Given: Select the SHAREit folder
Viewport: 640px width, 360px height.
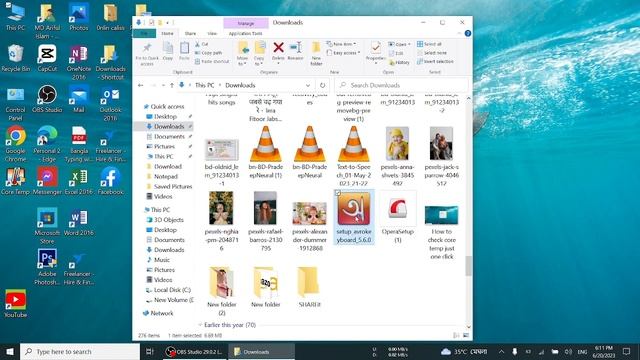Looking at the screenshot, I should [309, 287].
